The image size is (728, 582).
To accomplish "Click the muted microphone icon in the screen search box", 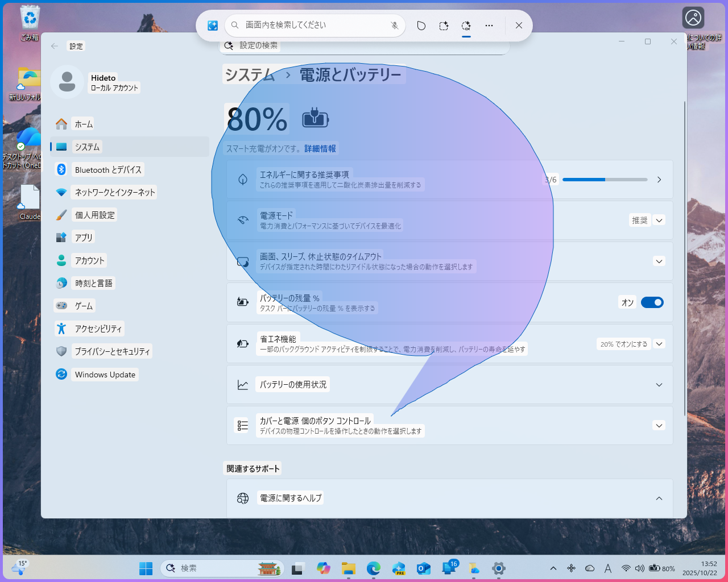I will pyautogui.click(x=395, y=26).
